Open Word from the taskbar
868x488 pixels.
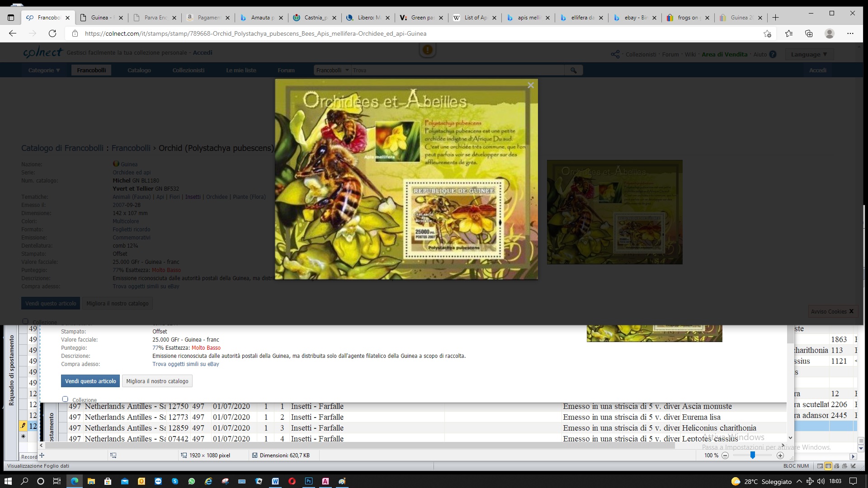pos(275,481)
